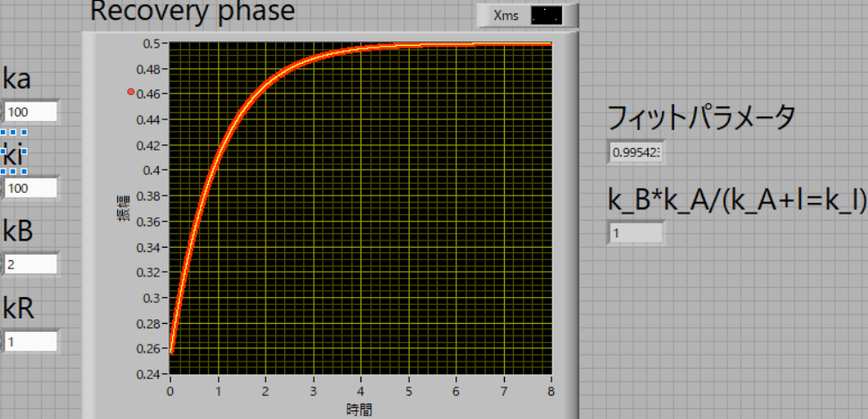This screenshot has height=419, width=868.
Task: Select the kR label
Action: point(18,309)
